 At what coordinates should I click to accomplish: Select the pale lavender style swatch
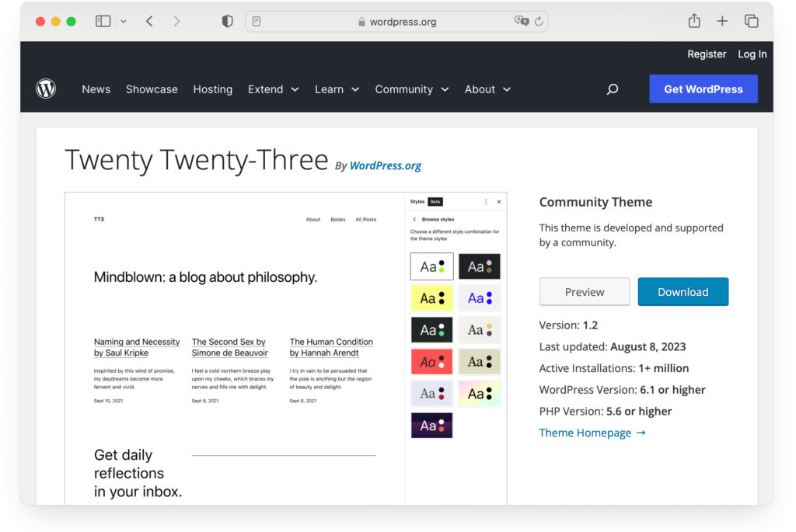[431, 394]
